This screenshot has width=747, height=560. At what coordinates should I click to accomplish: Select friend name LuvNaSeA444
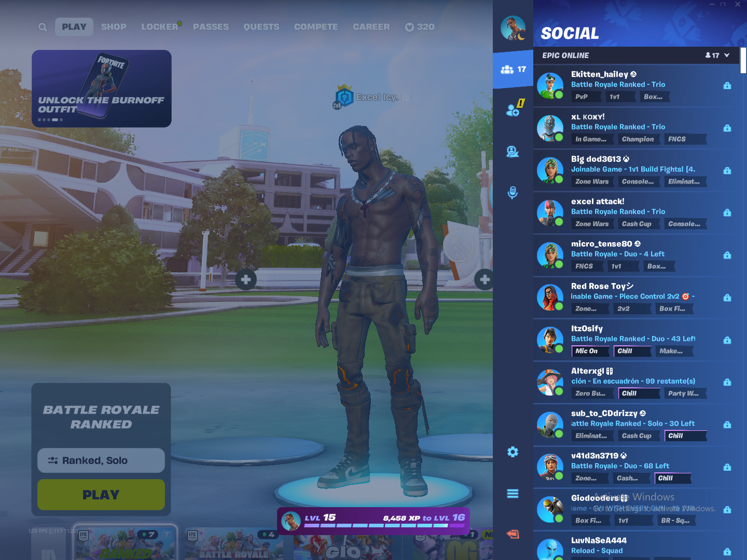(x=599, y=540)
